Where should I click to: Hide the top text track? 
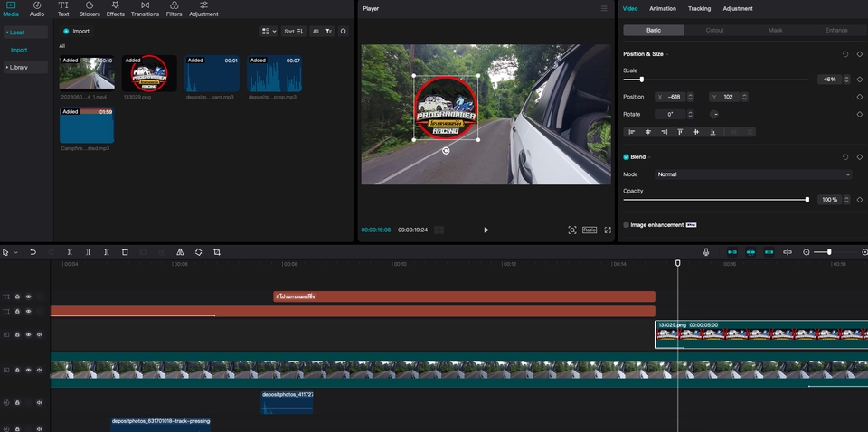28,297
